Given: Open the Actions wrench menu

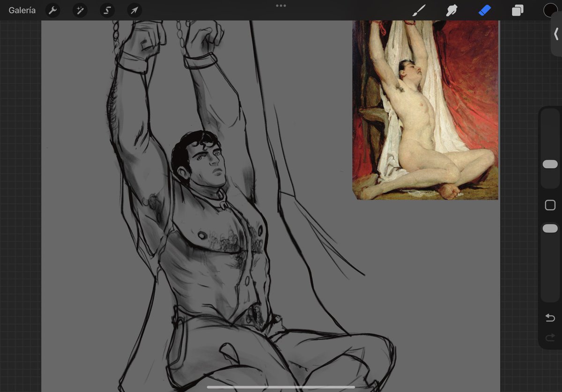Looking at the screenshot, I should [52, 10].
